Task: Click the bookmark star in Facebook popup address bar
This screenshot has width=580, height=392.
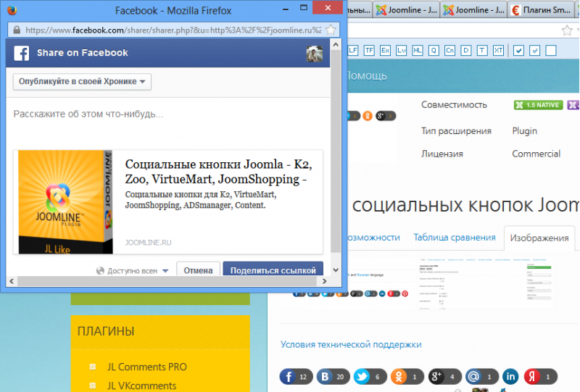Action: (x=331, y=30)
